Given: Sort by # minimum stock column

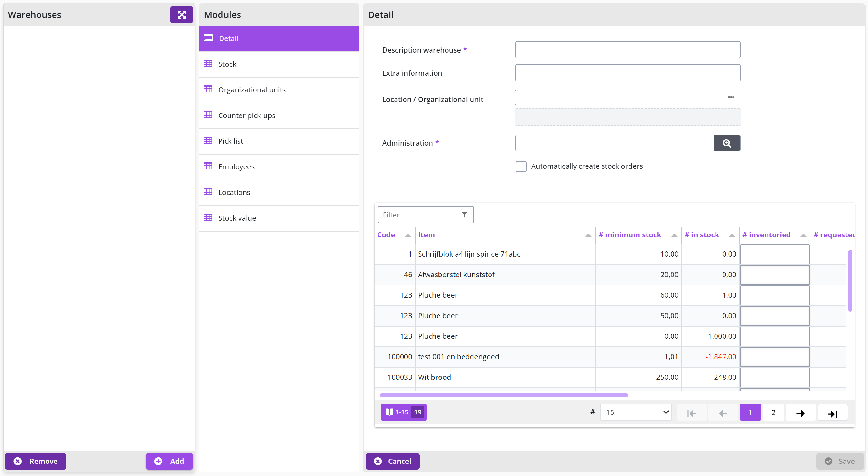Looking at the screenshot, I should tap(629, 235).
